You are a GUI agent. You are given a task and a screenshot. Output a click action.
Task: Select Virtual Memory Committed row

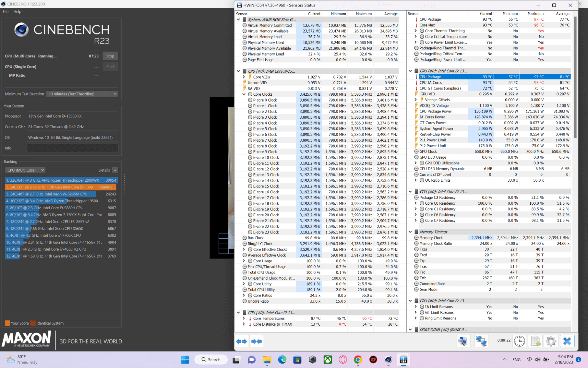point(317,25)
